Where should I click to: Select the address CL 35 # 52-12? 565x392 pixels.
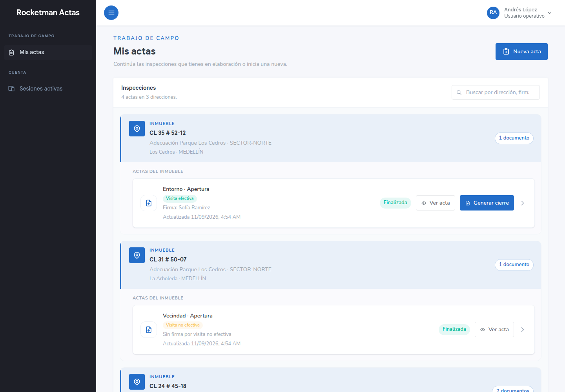coord(168,133)
